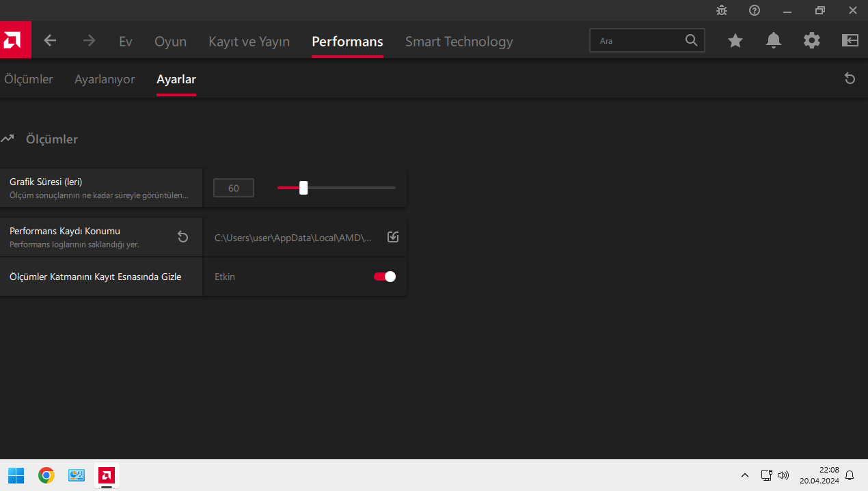Screen dimensions: 868x491
Task: Disable Ölçümler Katmanını Kayıt Esnasında Gizle
Action: tap(385, 277)
